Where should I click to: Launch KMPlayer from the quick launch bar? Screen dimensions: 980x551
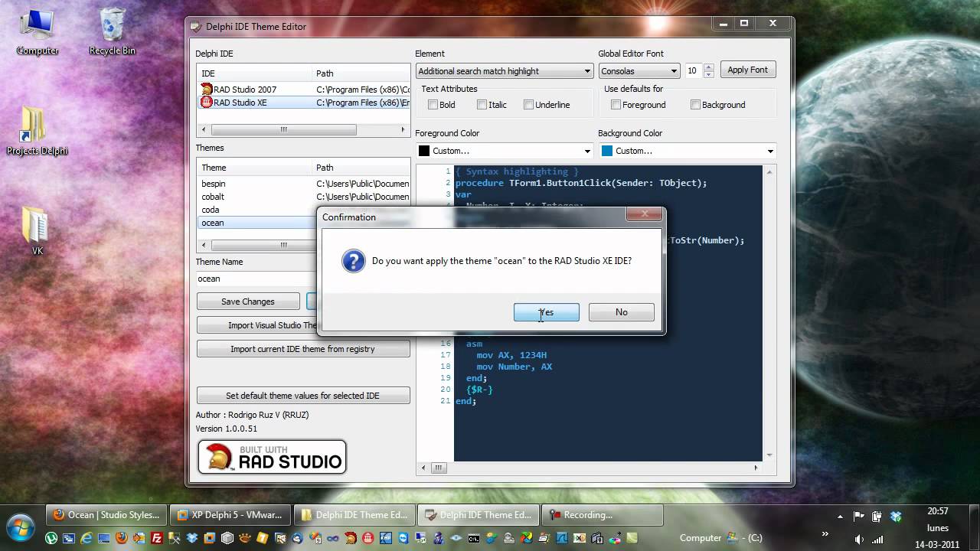pos(386,538)
